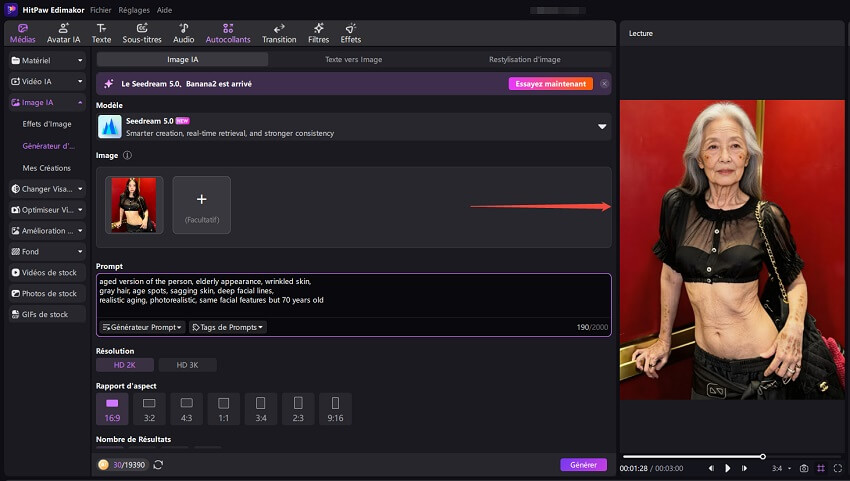Expand the Amélioration section
This screenshot has width=850, height=481.
(47, 230)
